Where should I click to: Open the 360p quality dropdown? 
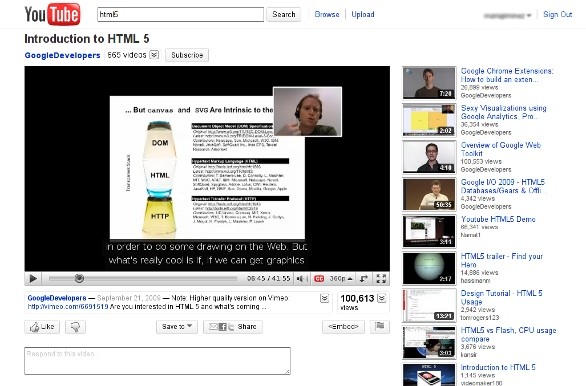point(341,279)
